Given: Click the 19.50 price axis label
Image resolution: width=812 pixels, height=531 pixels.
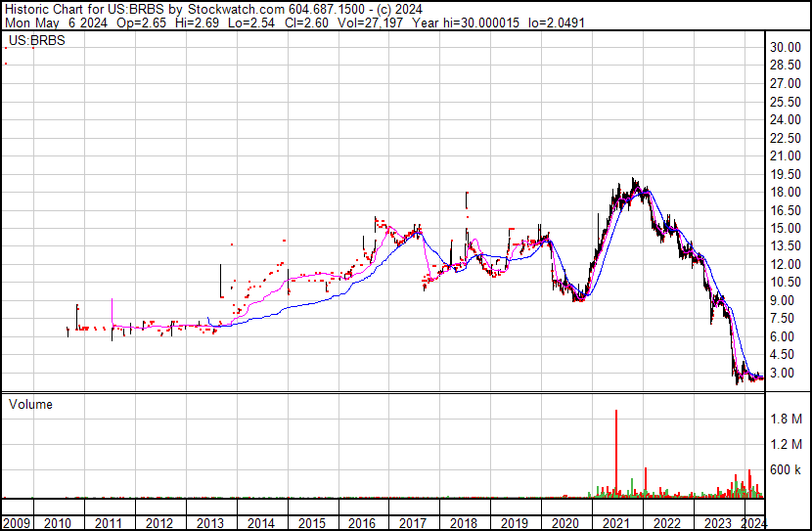Looking at the screenshot, I should (x=786, y=174).
